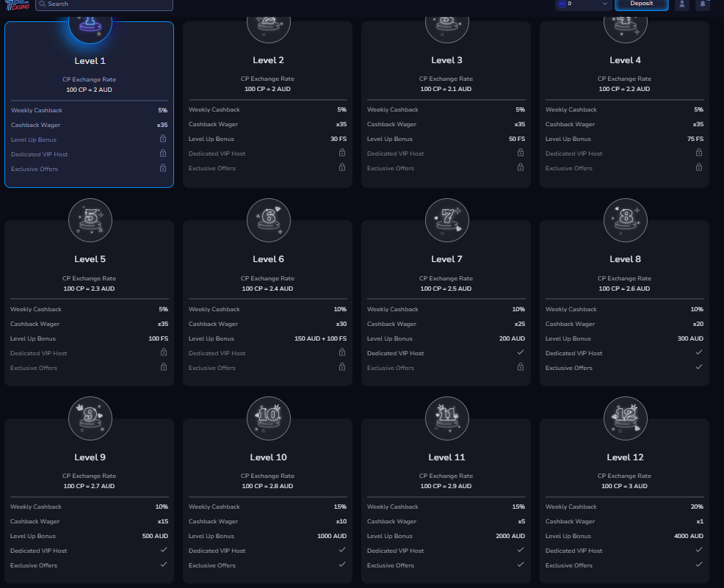
Task: Click the Search input field
Action: pos(104,4)
